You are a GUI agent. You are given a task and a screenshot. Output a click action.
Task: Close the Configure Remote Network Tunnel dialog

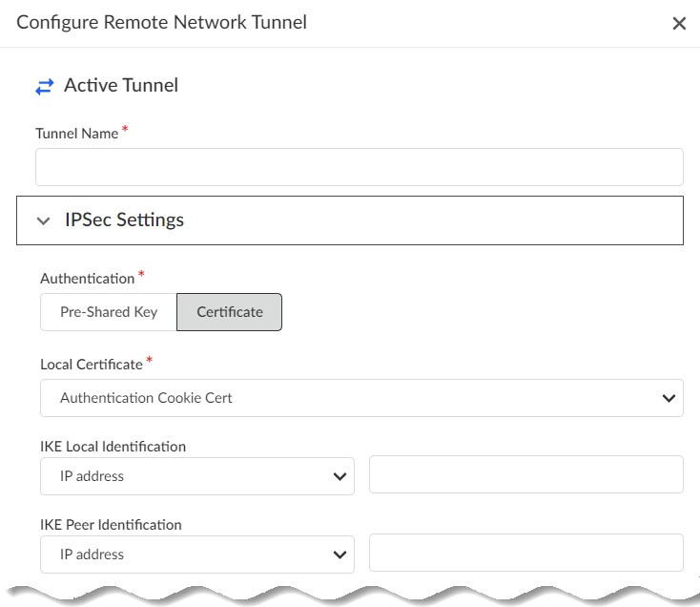(679, 24)
